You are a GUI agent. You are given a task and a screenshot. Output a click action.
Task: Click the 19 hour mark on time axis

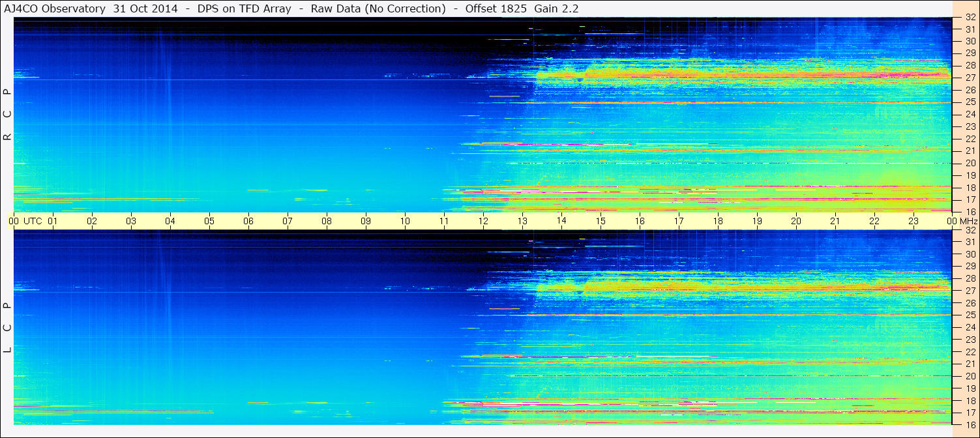[x=757, y=222]
